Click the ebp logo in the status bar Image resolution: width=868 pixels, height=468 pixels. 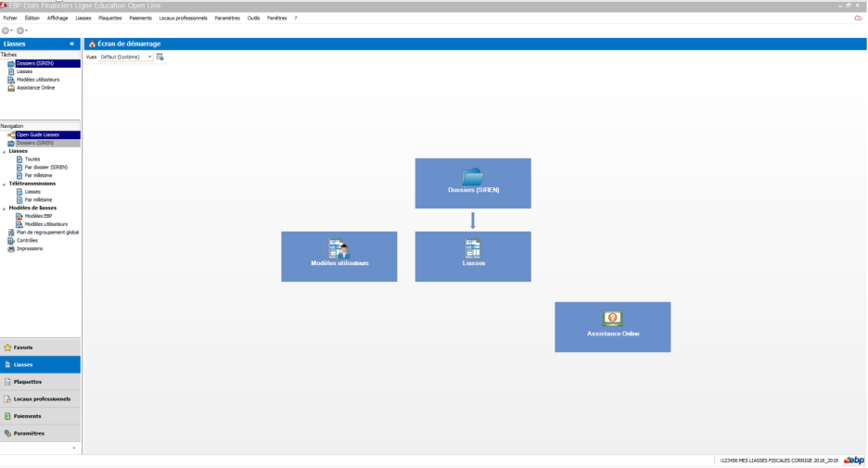coord(854,461)
